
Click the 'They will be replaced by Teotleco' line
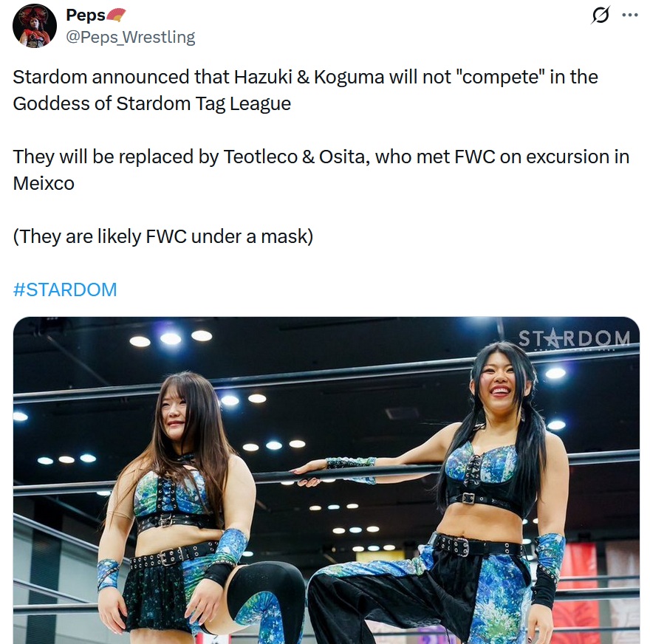pyautogui.click(x=321, y=157)
